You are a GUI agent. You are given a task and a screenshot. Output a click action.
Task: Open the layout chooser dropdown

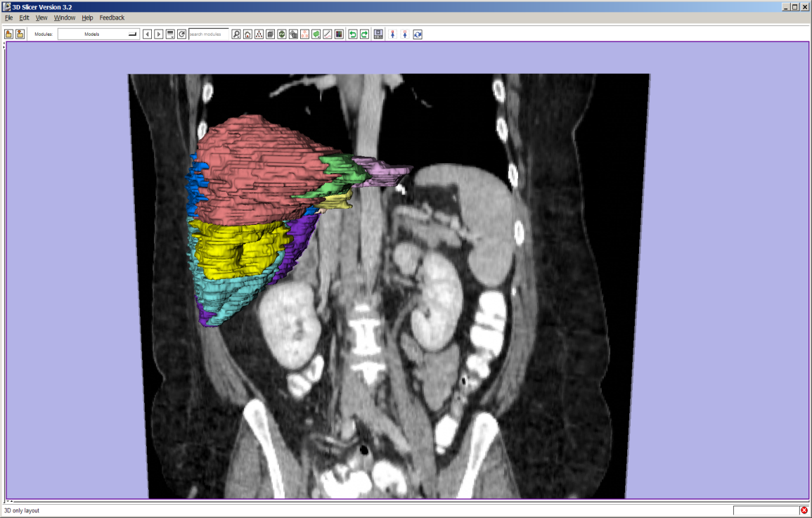pyautogui.click(x=378, y=34)
